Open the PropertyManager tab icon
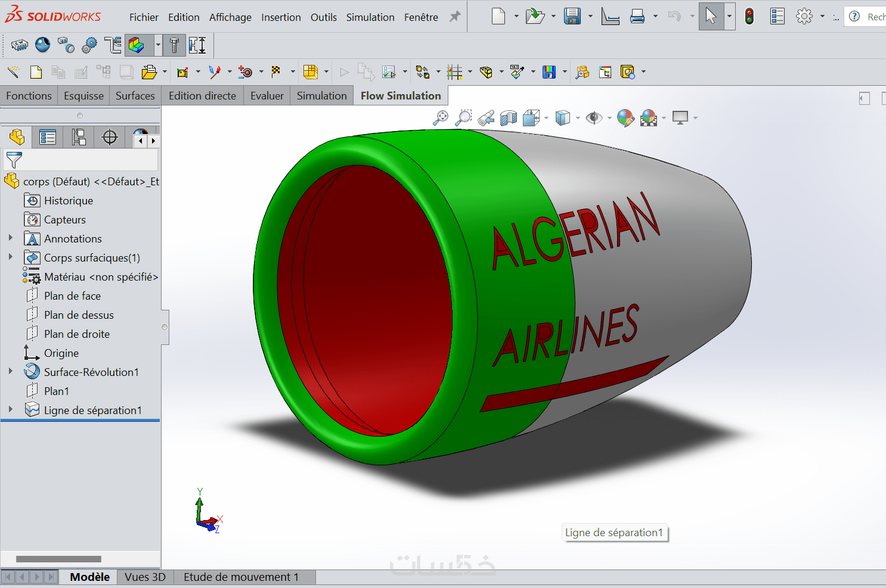 (x=48, y=138)
